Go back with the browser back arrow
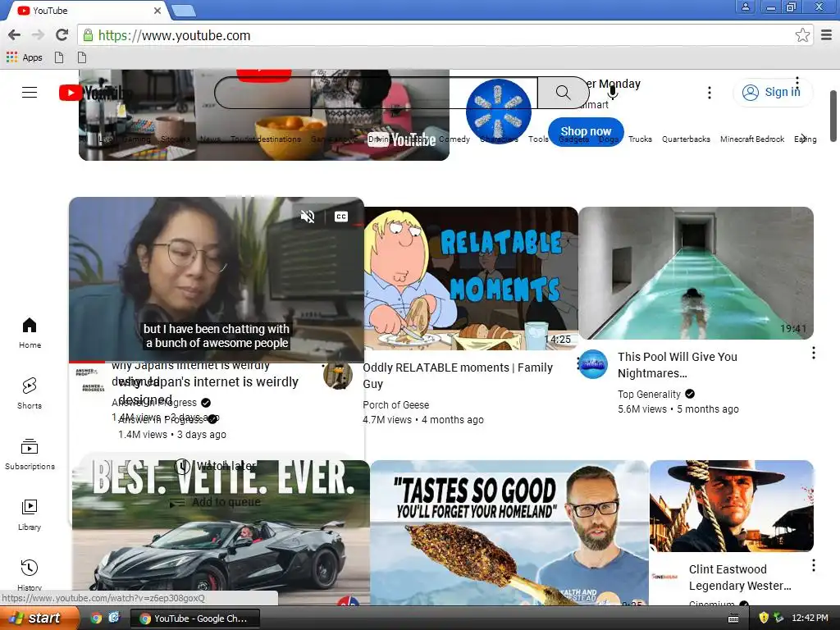Image resolution: width=840 pixels, height=630 pixels. (15, 34)
